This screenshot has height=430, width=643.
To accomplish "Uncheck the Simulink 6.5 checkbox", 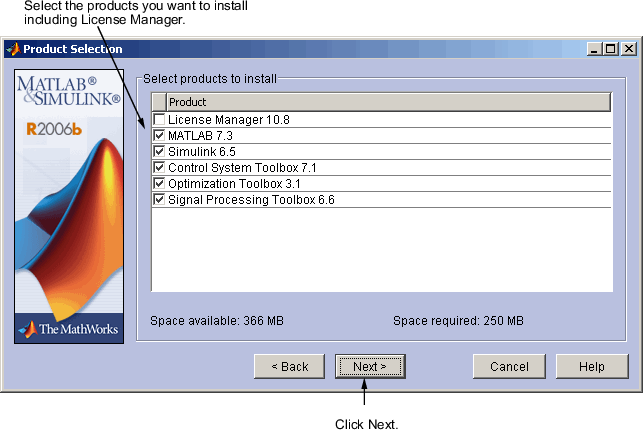I will (159, 151).
